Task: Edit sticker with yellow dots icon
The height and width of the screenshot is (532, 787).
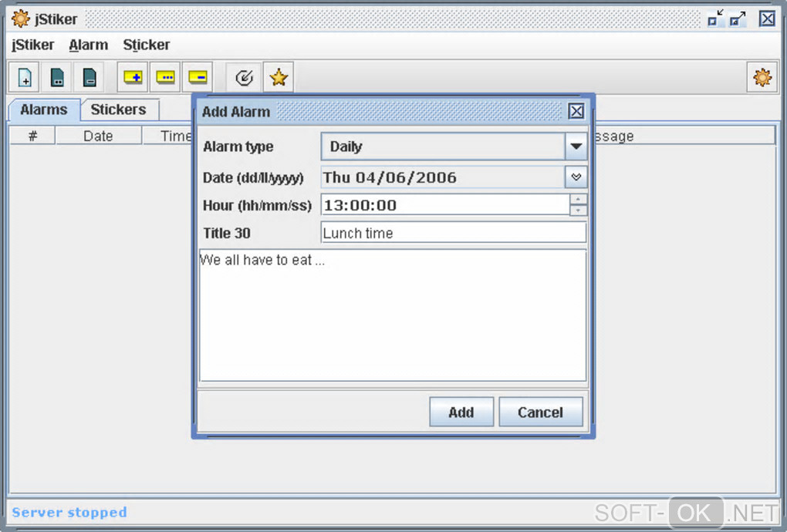Action: point(165,78)
